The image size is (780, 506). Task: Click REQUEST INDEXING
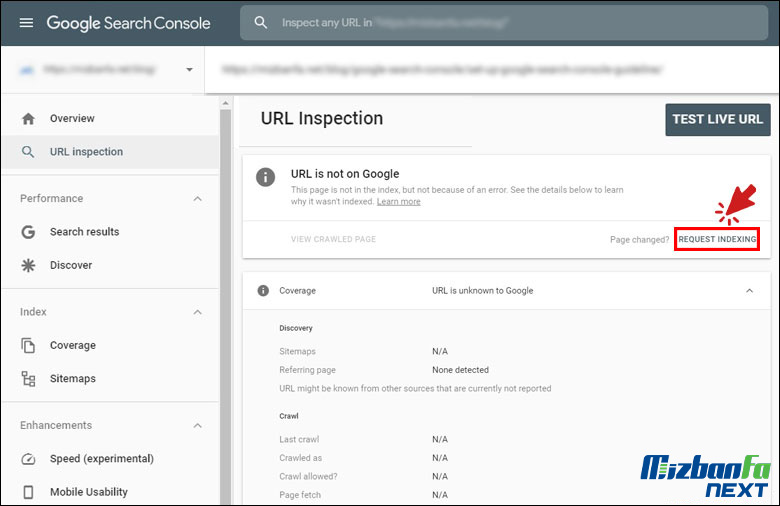pos(717,239)
